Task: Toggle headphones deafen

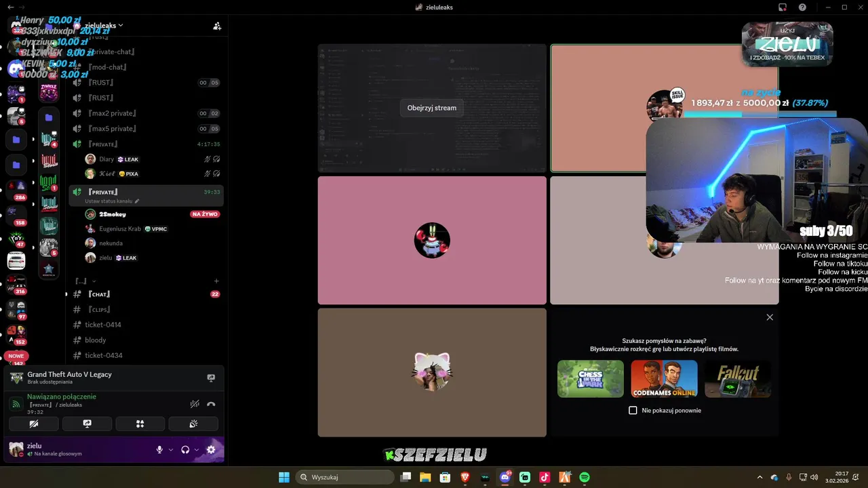Action: 185,449
